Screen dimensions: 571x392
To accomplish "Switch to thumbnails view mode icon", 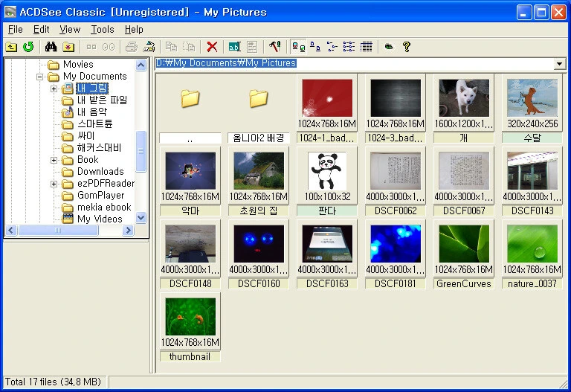I will click(299, 47).
